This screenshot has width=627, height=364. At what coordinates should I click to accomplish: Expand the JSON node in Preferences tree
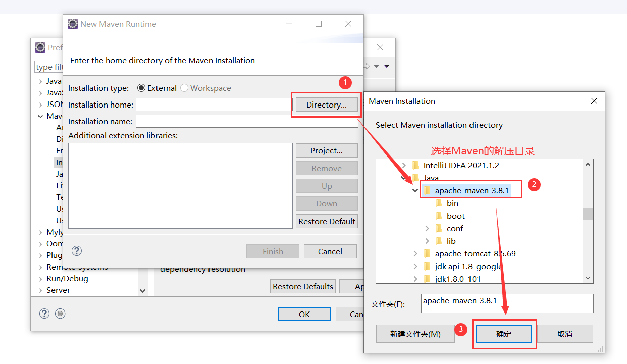(x=40, y=105)
